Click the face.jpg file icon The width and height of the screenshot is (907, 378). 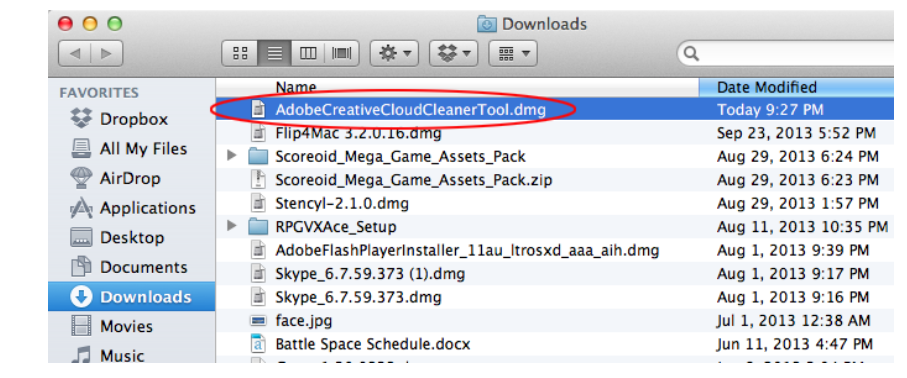[258, 320]
